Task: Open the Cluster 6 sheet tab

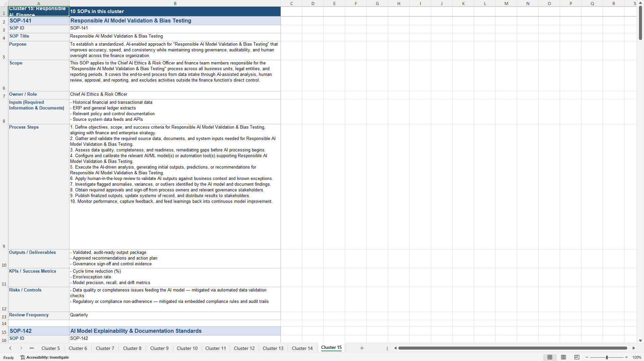Action: click(x=78, y=348)
